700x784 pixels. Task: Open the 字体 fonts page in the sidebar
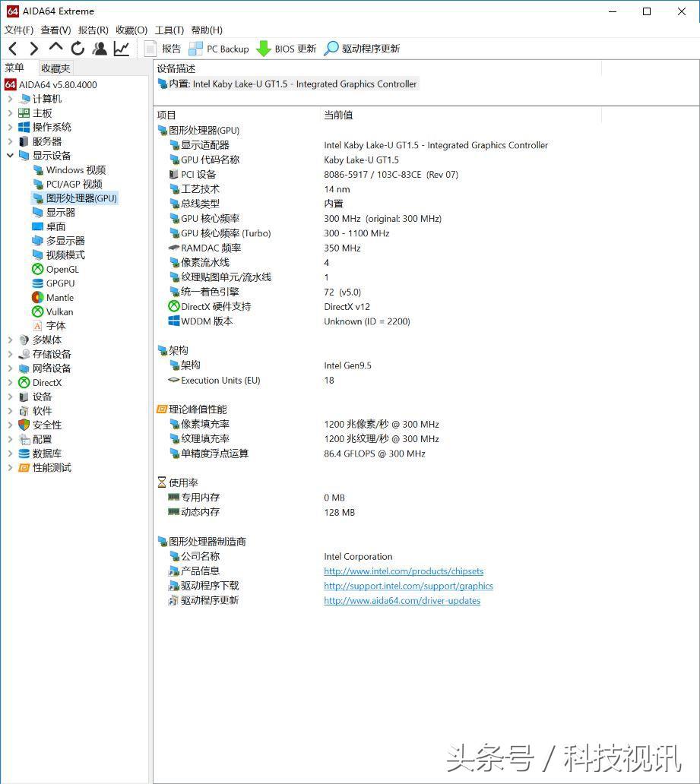click(53, 325)
